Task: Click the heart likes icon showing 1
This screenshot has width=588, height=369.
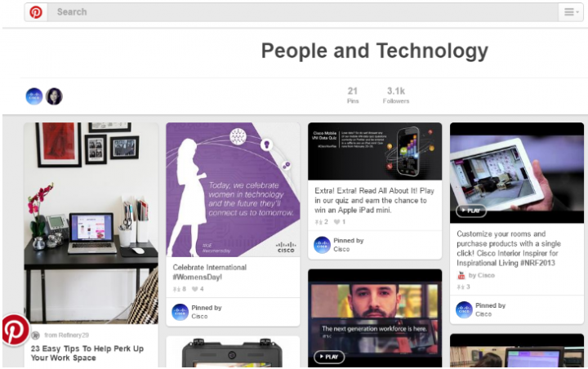Action: 336,222
